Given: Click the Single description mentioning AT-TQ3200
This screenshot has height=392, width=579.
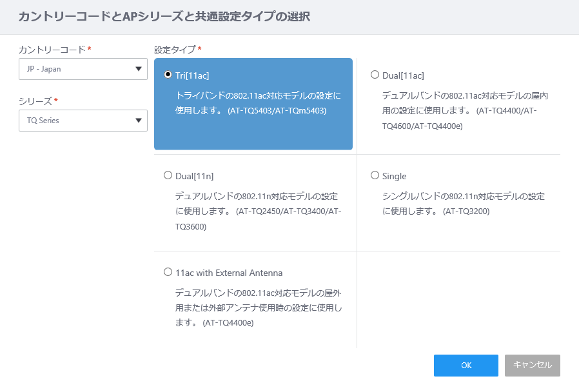Looking at the screenshot, I should coord(464,203).
